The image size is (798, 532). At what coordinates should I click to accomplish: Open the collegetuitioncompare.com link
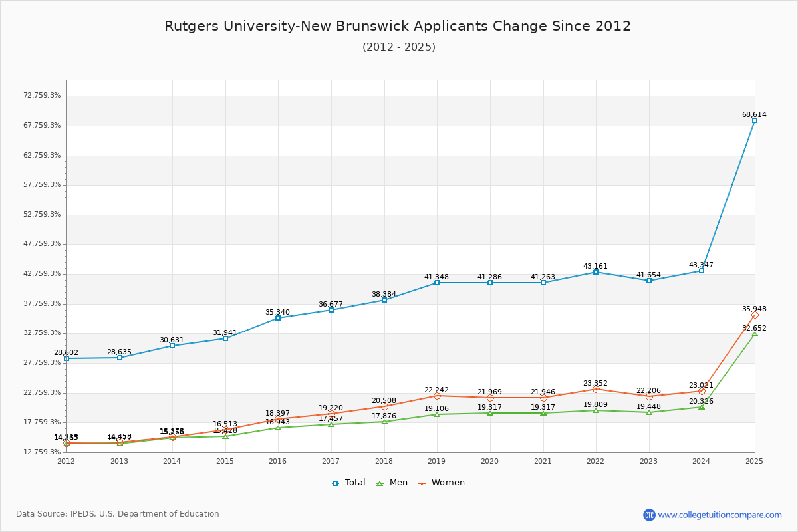[720, 515]
